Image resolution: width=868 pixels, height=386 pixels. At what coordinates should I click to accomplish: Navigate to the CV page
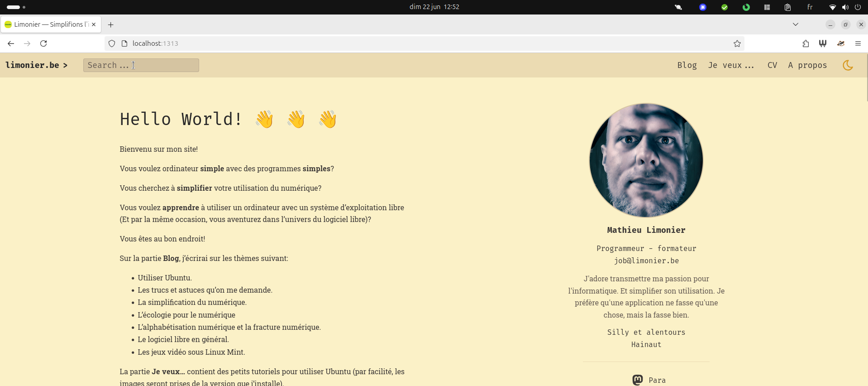772,65
